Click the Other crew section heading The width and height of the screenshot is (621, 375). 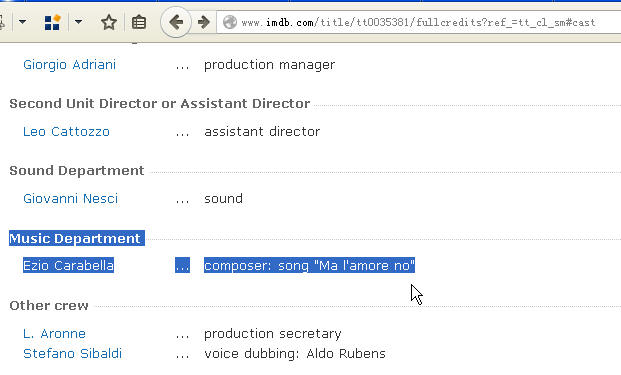(49, 305)
